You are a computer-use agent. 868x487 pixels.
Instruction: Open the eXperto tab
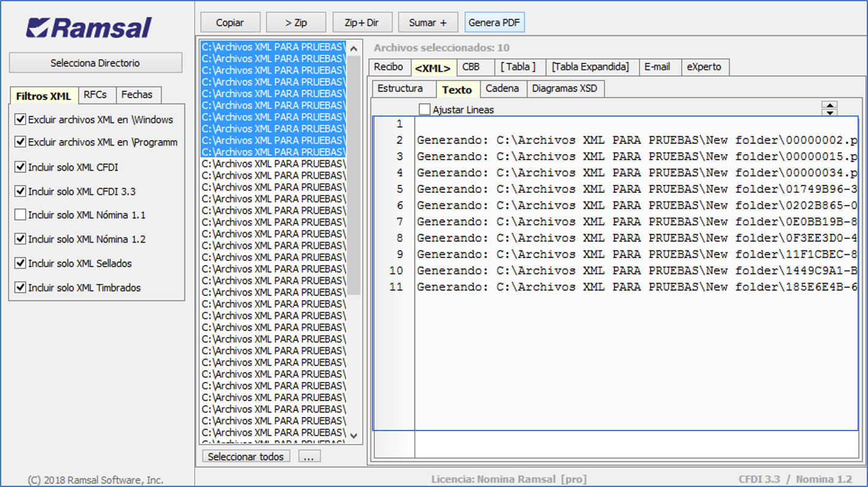(x=704, y=67)
